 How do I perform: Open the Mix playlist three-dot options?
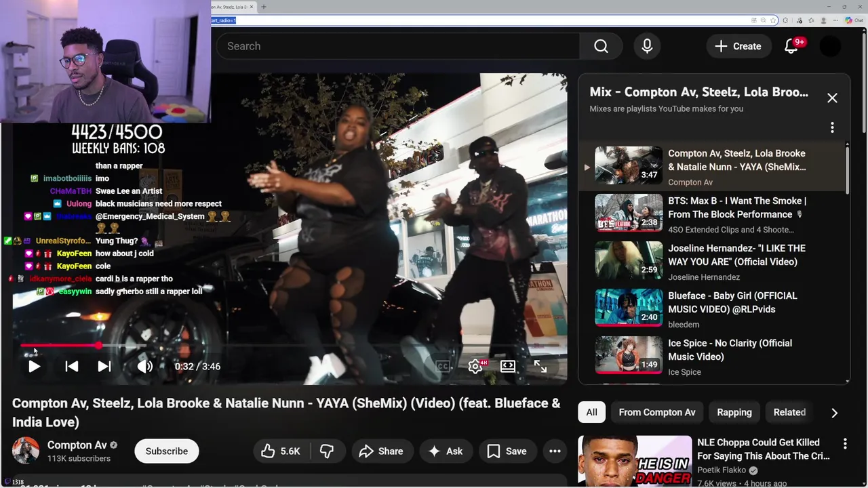pos(832,127)
